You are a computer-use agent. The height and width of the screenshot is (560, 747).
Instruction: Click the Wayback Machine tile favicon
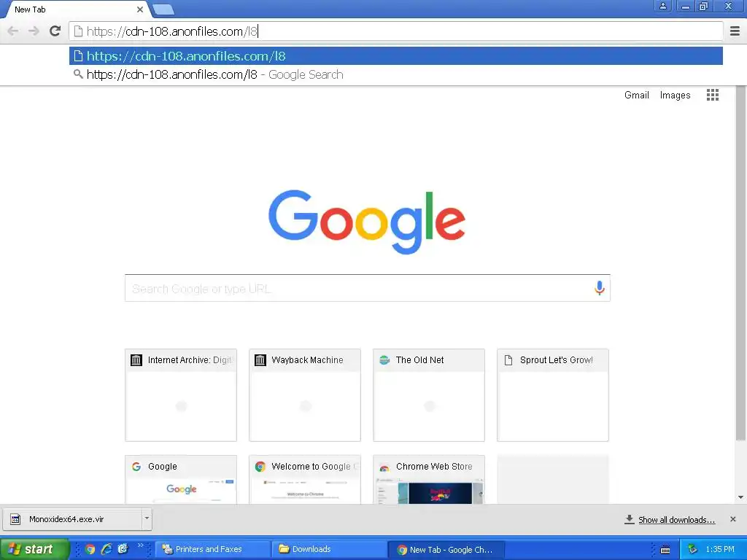click(x=260, y=360)
